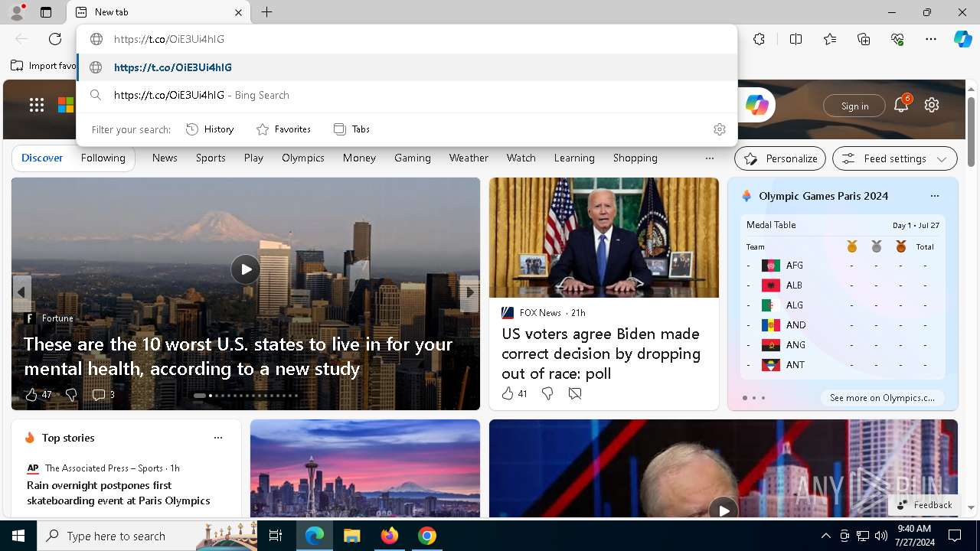Open the Weather category
Viewport: 980px width, 551px height.
(469, 158)
